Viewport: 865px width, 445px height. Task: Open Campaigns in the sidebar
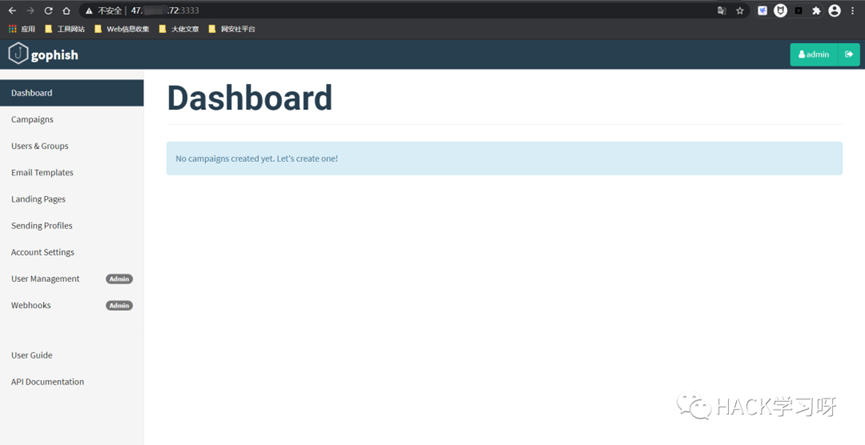coord(72,119)
